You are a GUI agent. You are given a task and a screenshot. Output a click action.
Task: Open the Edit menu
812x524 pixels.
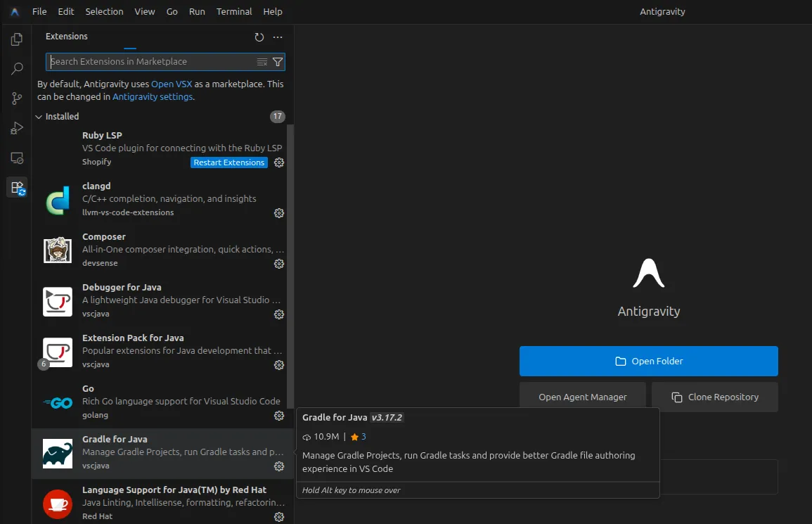[x=66, y=11]
